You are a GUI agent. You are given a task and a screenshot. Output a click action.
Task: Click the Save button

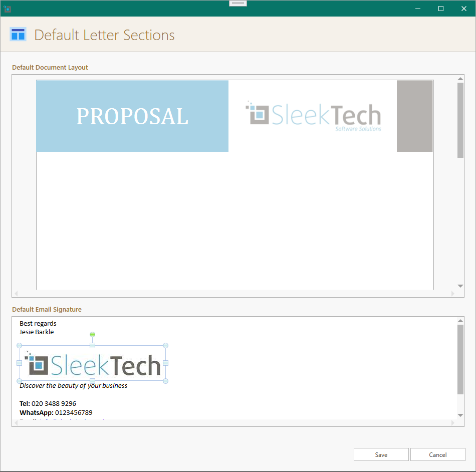pos(381,454)
